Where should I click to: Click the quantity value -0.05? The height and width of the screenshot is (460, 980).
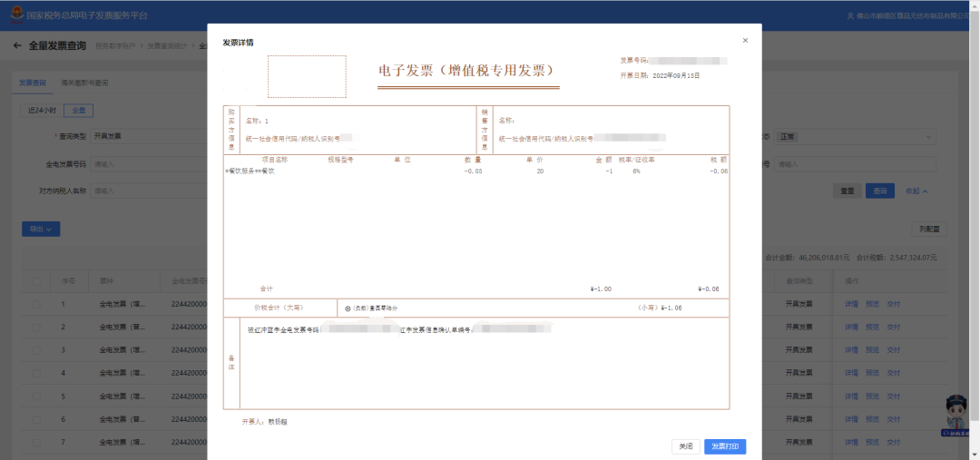point(473,171)
